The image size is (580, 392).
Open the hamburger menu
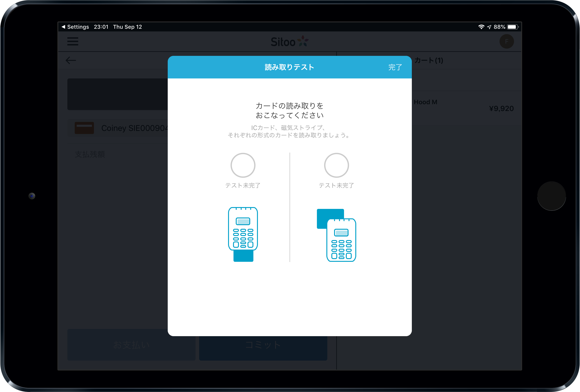point(73,41)
